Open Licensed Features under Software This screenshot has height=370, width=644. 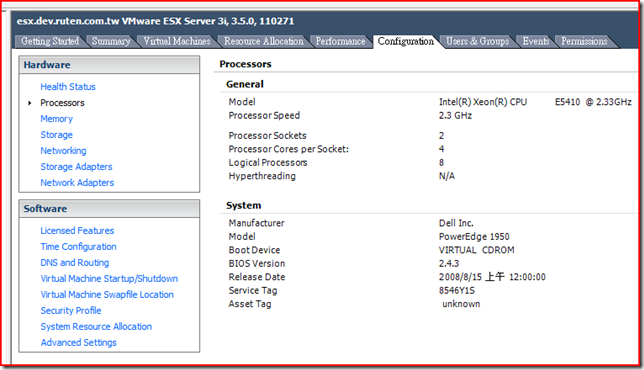77,231
